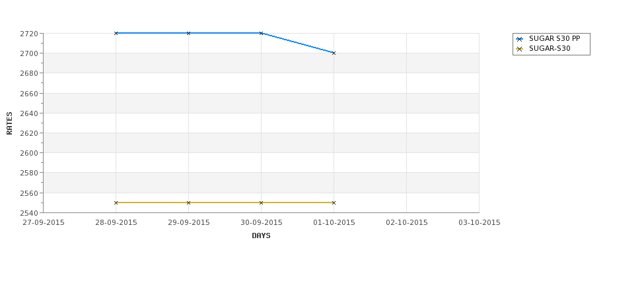Click SUGAR-S30 point on 28-09-2015
Image resolution: width=644 pixels, height=283 pixels.
click(116, 203)
